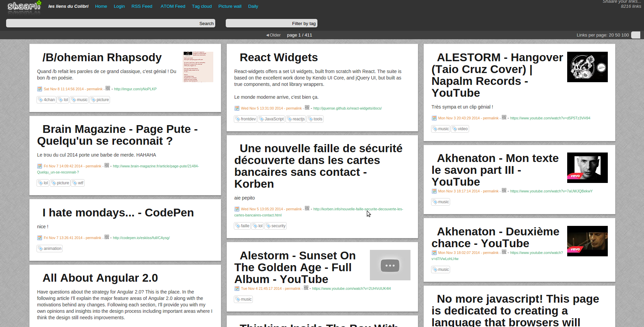Open QR code icon for Akhenaton Deuxième chance entry
Screen dimensions: 644x327
(504, 252)
